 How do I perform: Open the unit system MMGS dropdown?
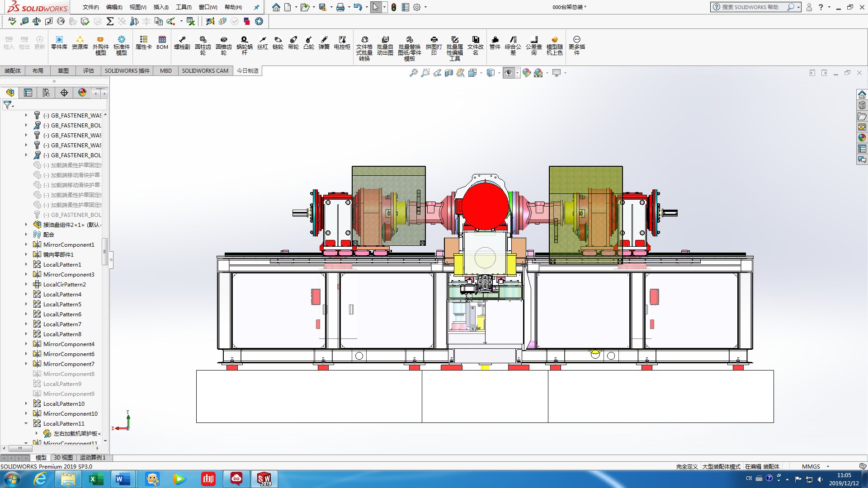pos(828,466)
